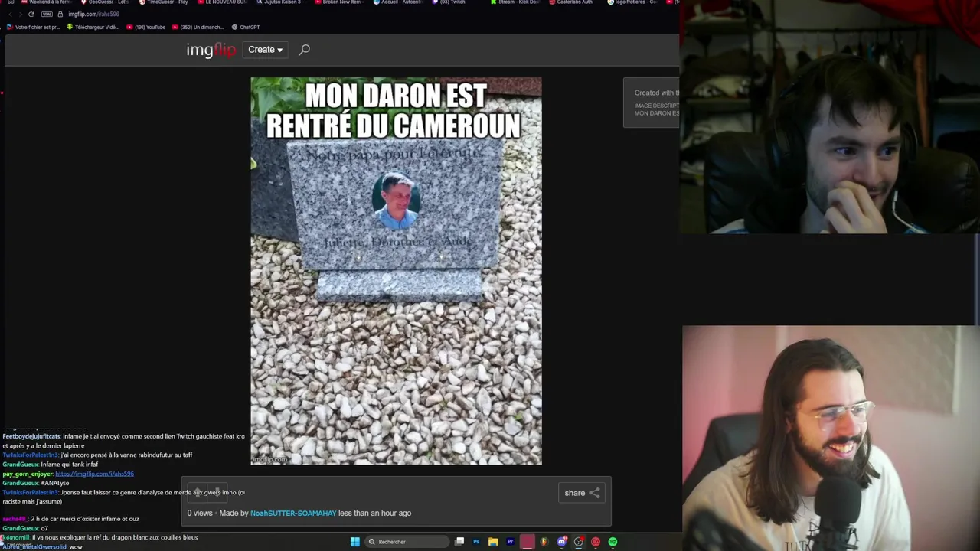
Task: Click pay_gorn_enjoyer username in chat
Action: [x=28, y=474]
